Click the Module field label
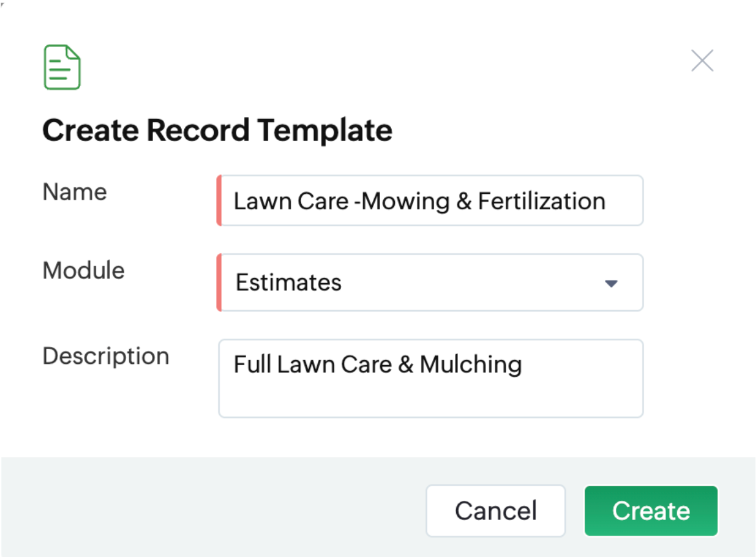The width and height of the screenshot is (756, 557). tap(83, 270)
